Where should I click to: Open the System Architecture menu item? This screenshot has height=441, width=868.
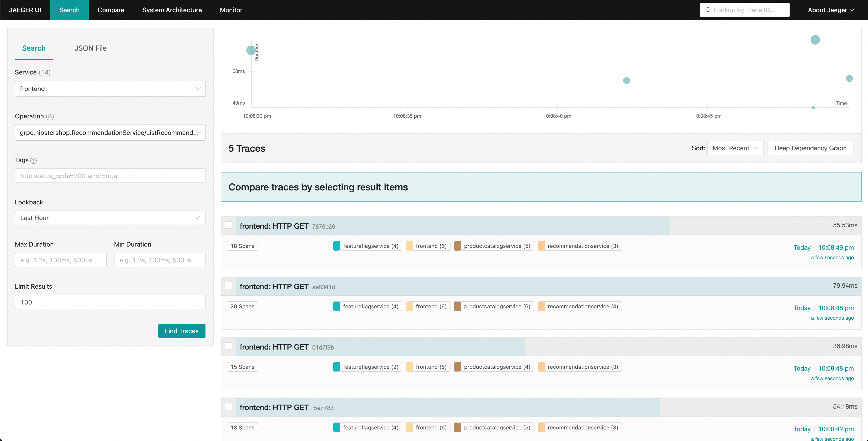coord(172,10)
